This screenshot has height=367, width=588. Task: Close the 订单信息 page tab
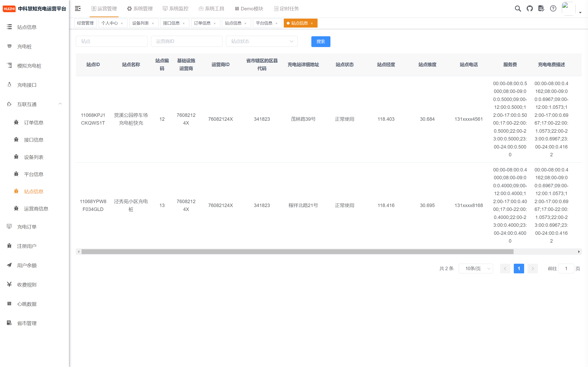215,23
